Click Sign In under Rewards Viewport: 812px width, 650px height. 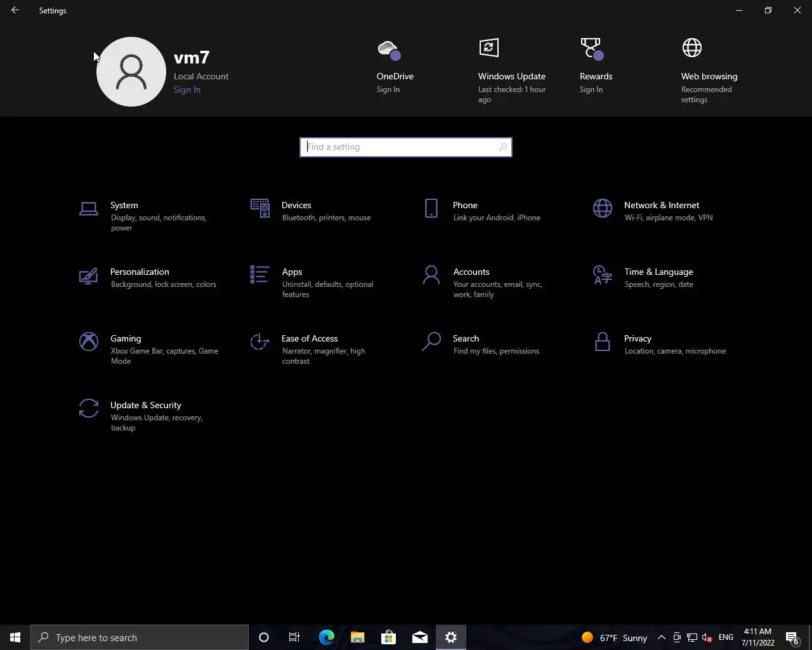pyautogui.click(x=591, y=90)
